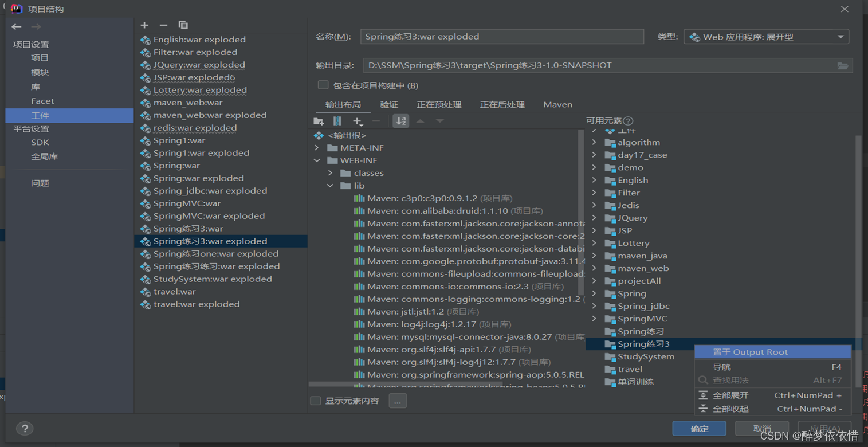Move element down arrow

click(x=439, y=121)
